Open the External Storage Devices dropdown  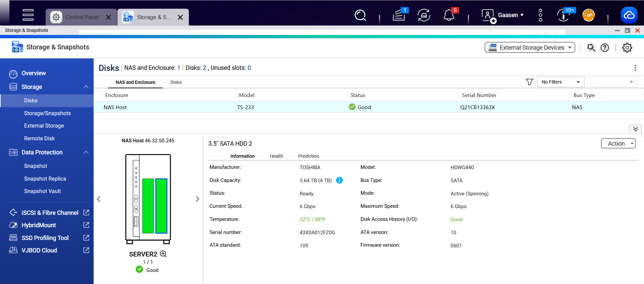[530, 48]
